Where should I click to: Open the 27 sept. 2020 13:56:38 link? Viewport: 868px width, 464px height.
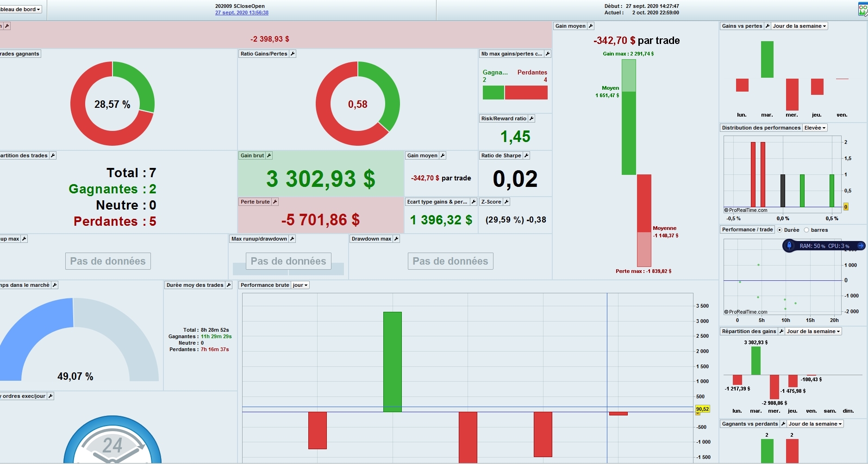click(x=242, y=12)
